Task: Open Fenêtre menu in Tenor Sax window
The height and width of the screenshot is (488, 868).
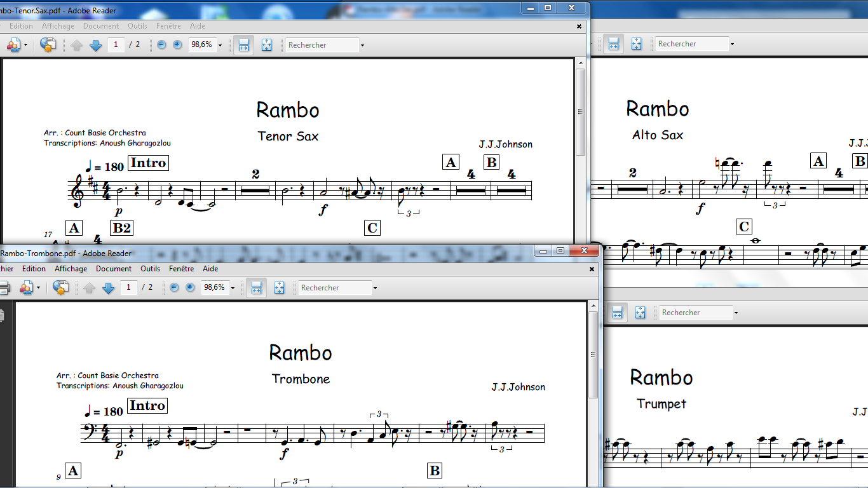Action: coord(168,26)
